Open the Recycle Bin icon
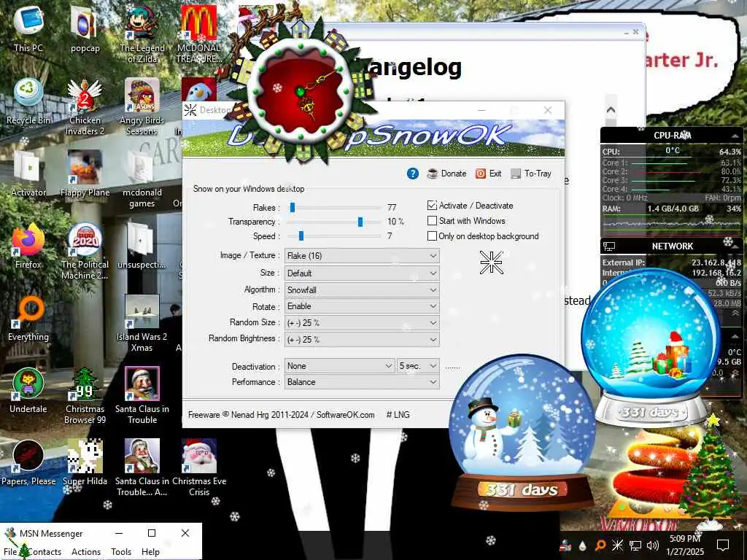The height and width of the screenshot is (560, 747). point(28,101)
